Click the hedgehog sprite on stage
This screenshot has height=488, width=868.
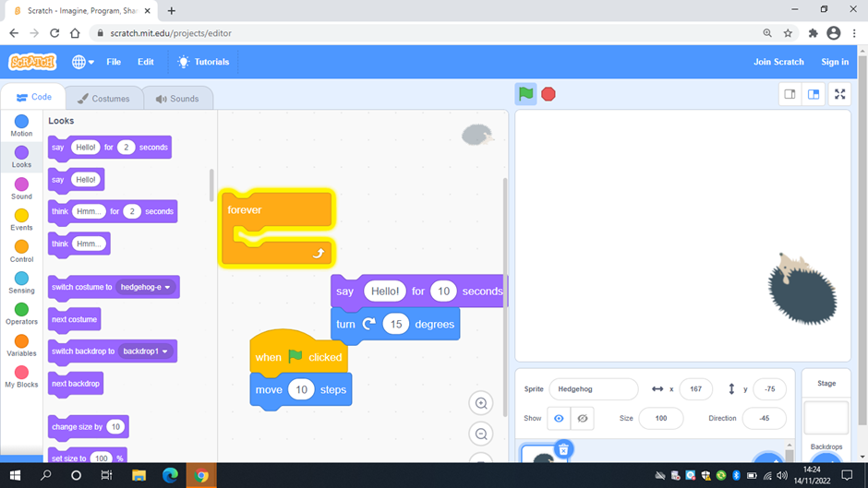[x=802, y=290]
